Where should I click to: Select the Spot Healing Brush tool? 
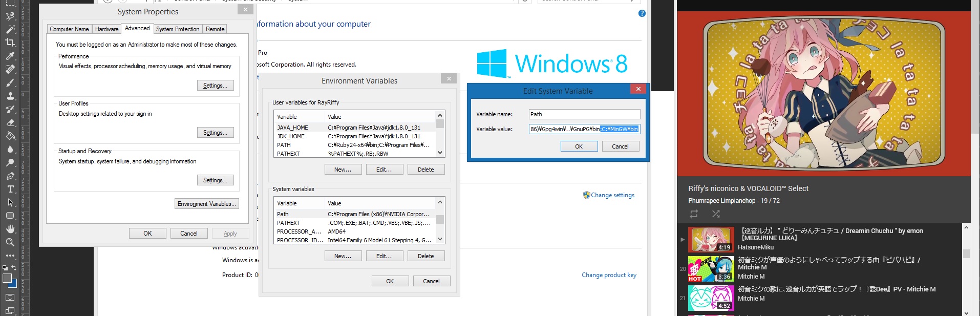[x=10, y=69]
